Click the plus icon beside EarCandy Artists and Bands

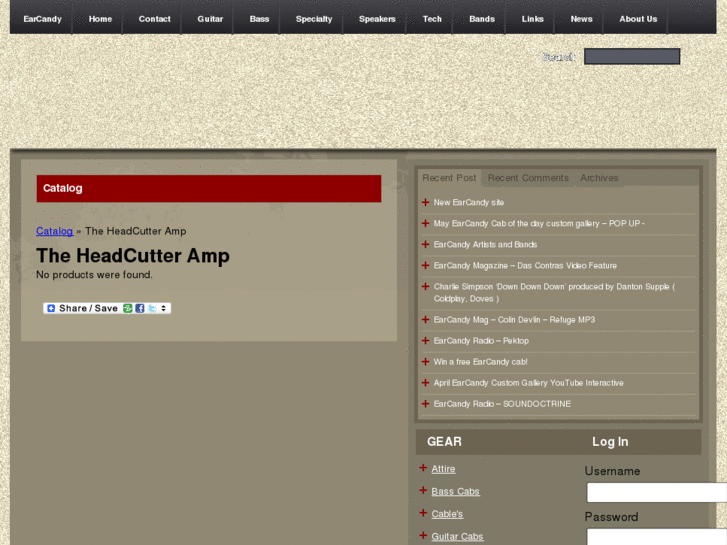point(425,244)
